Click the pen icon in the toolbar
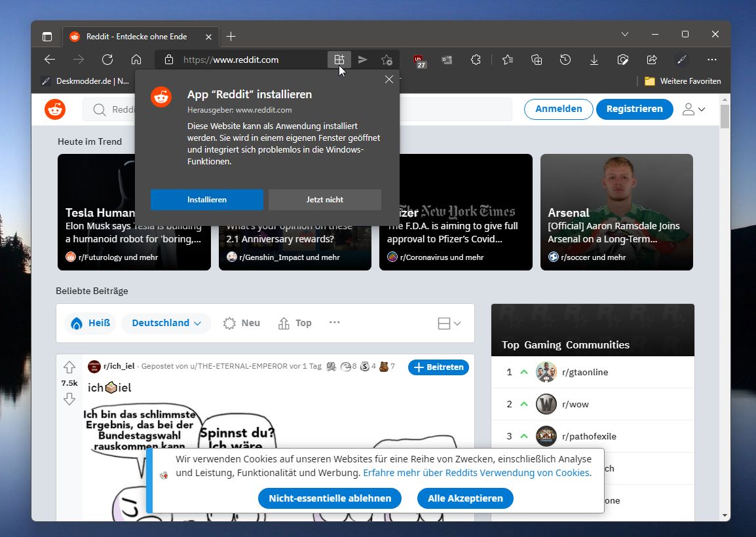Viewport: 756px width, 537px height. pyautogui.click(x=681, y=60)
